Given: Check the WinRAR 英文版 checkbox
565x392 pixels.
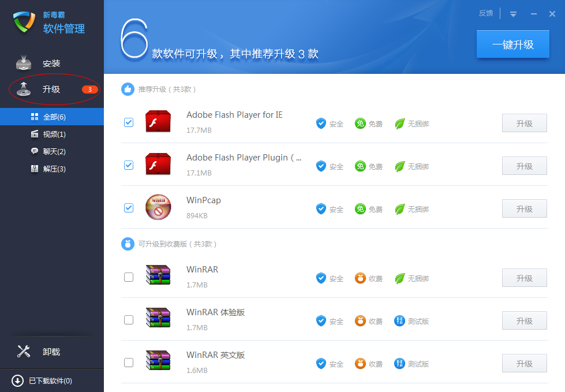Looking at the screenshot, I should [129, 363].
